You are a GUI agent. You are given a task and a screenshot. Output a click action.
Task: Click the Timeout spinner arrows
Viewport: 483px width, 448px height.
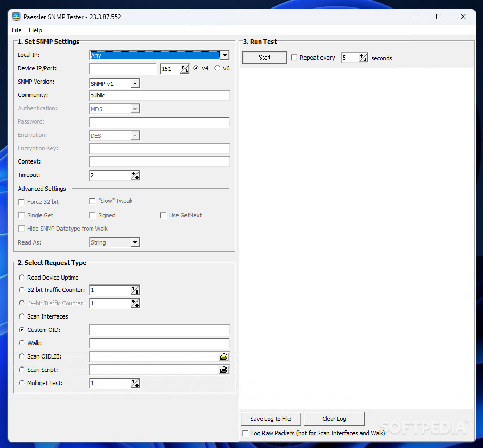point(135,175)
